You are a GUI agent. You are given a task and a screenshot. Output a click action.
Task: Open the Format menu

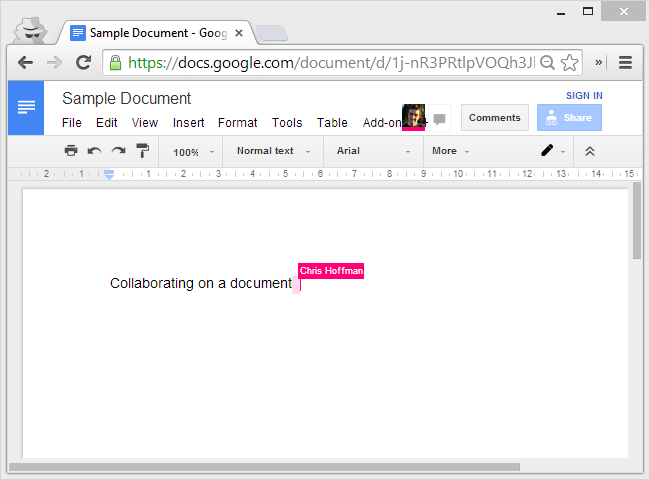pos(237,123)
